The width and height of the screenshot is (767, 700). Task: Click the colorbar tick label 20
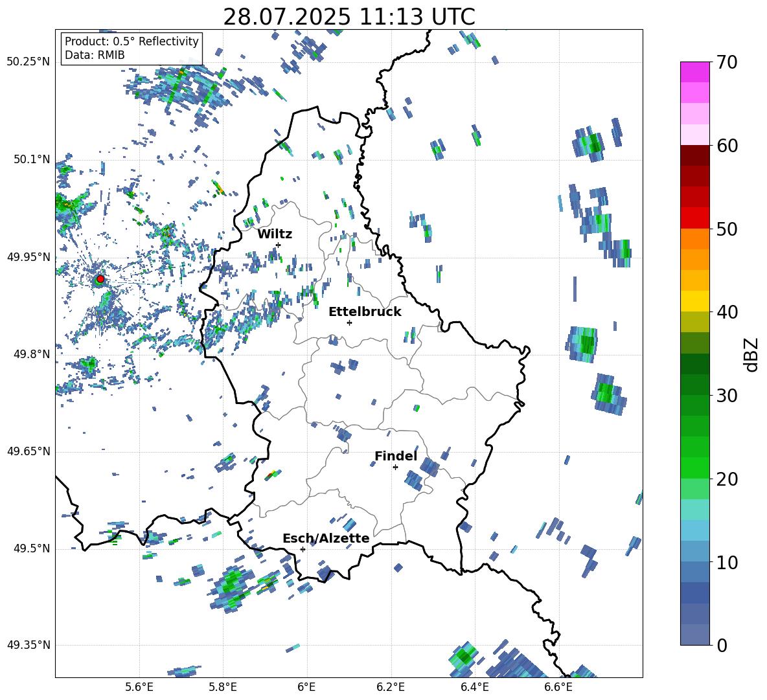pos(727,479)
